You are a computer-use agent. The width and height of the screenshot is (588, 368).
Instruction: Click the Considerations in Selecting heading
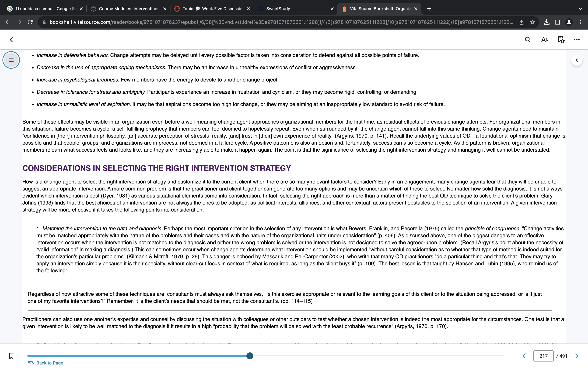(156, 168)
